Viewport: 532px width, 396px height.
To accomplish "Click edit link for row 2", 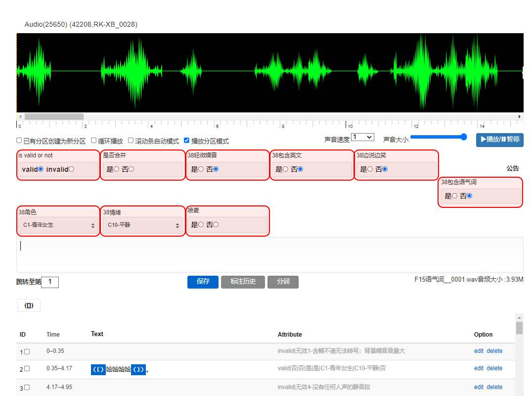I will (479, 368).
